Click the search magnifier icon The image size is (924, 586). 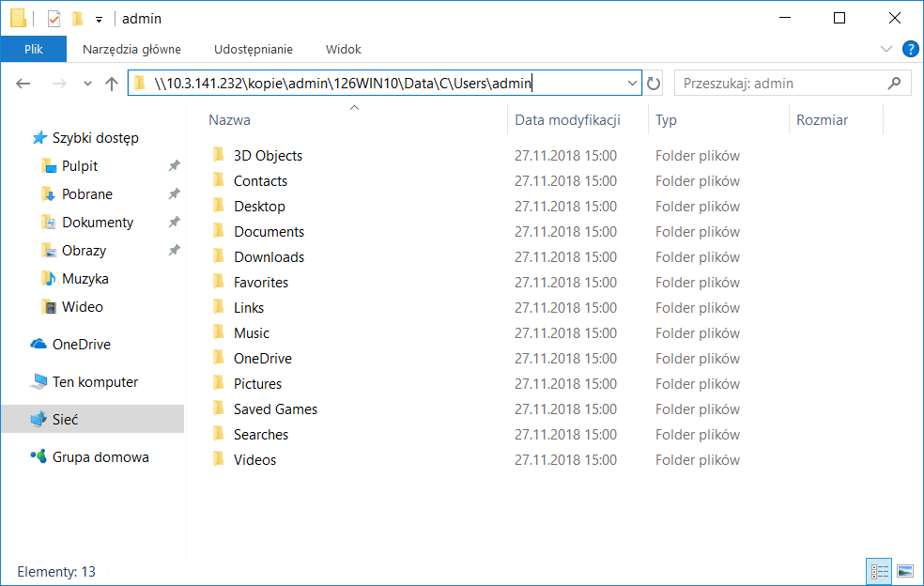[894, 84]
